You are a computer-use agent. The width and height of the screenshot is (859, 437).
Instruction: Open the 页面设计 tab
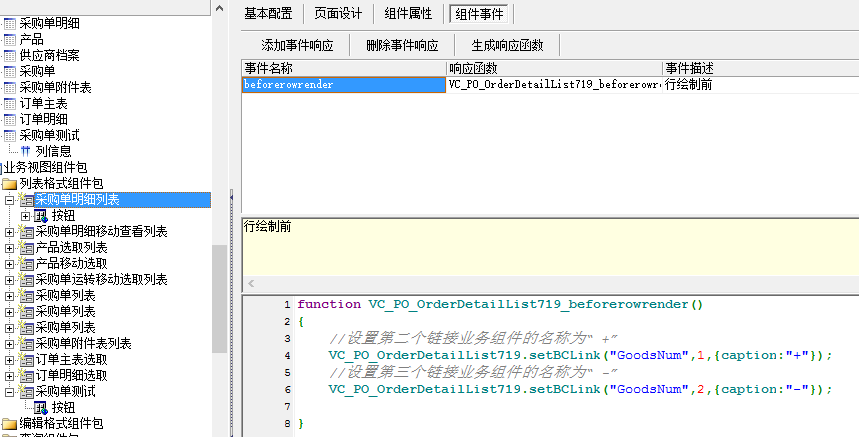pos(337,14)
